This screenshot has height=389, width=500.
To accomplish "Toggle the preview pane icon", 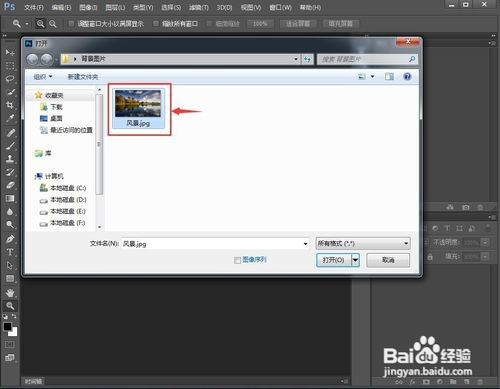I will [x=389, y=77].
